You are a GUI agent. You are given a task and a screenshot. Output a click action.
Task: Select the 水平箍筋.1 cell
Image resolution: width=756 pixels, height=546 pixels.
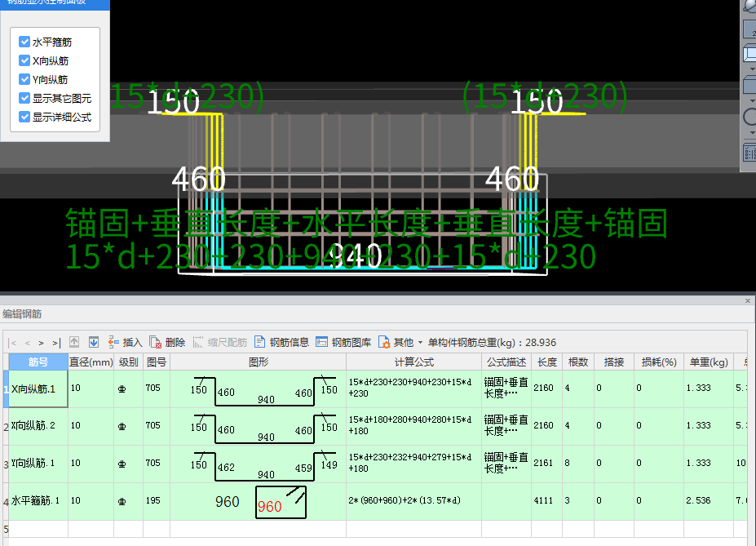(x=38, y=501)
